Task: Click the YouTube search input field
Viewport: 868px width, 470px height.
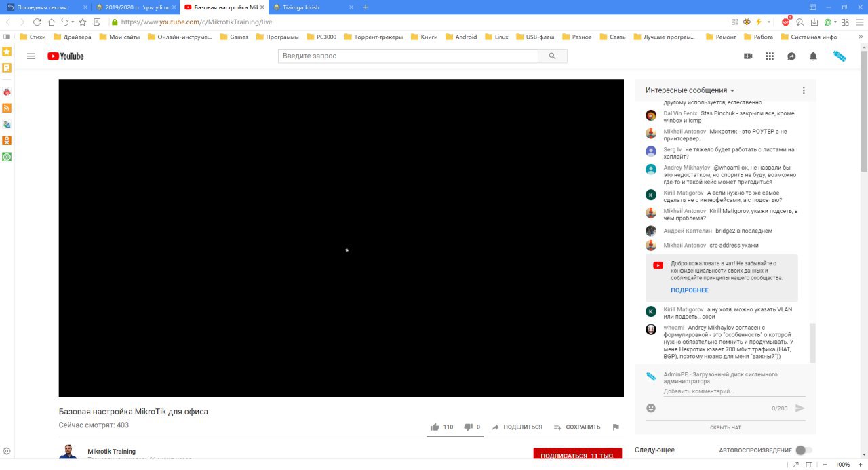Action: (408, 56)
